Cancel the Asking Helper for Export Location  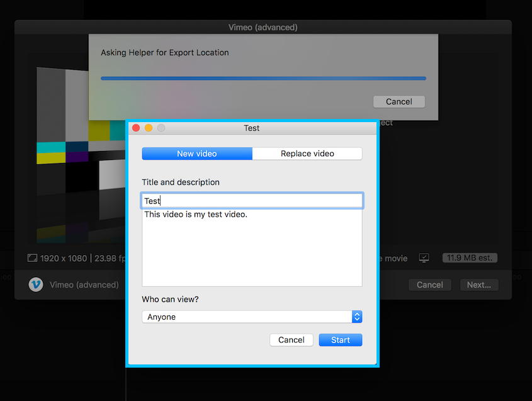tap(399, 101)
